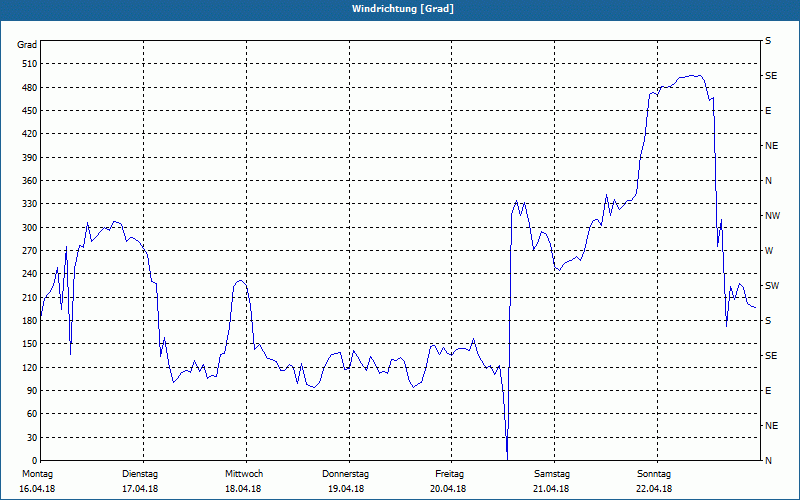Click the date '20.04.18'

click(x=448, y=489)
